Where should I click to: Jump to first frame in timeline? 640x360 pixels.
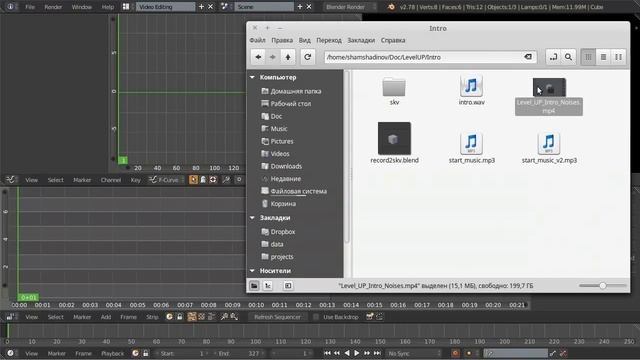pos(327,353)
